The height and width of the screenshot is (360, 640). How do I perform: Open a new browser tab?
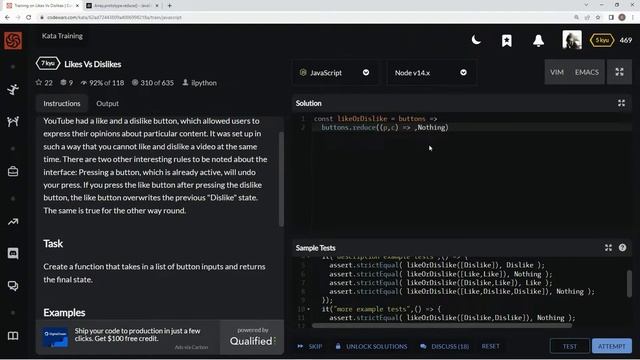[169, 6]
